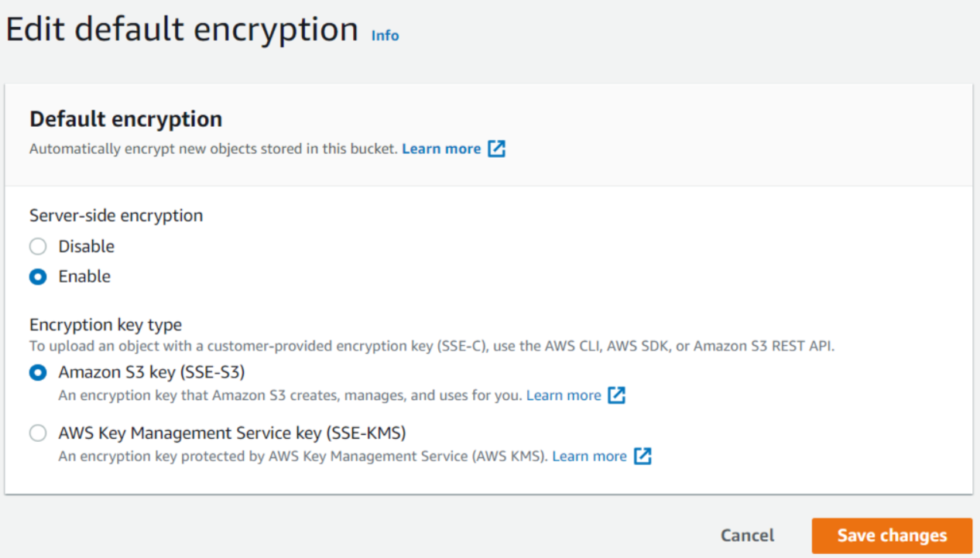Choose the Amazon S3 key (SSE-S3) radio
This screenshot has height=558, width=980.
(x=38, y=373)
